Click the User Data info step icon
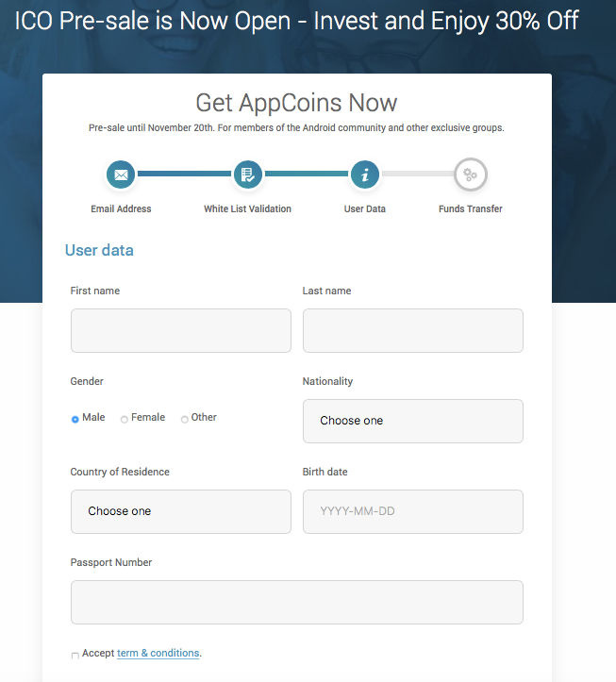 tap(365, 175)
